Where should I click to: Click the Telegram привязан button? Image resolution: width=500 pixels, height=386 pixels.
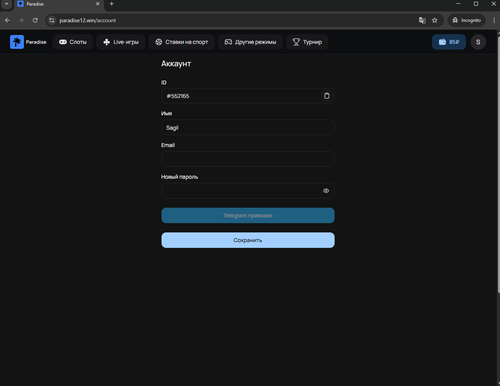tap(248, 215)
